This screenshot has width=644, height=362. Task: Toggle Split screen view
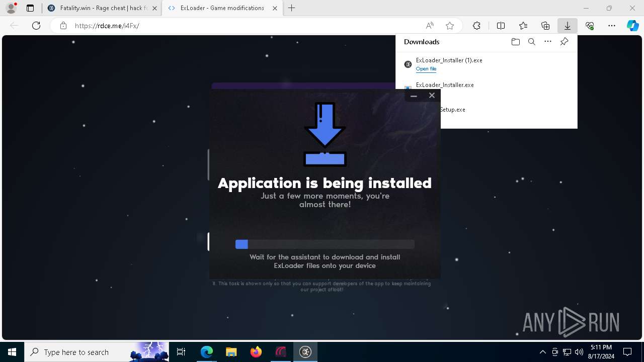501,26
